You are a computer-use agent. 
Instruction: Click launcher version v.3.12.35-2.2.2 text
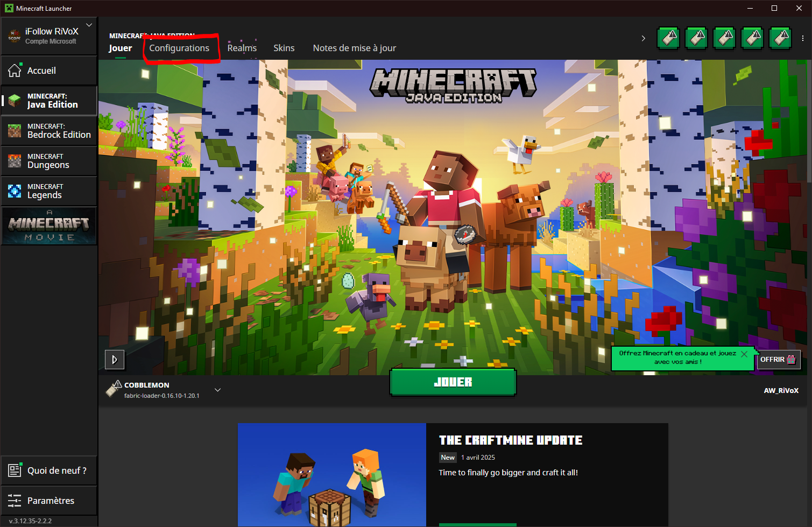[x=31, y=521]
